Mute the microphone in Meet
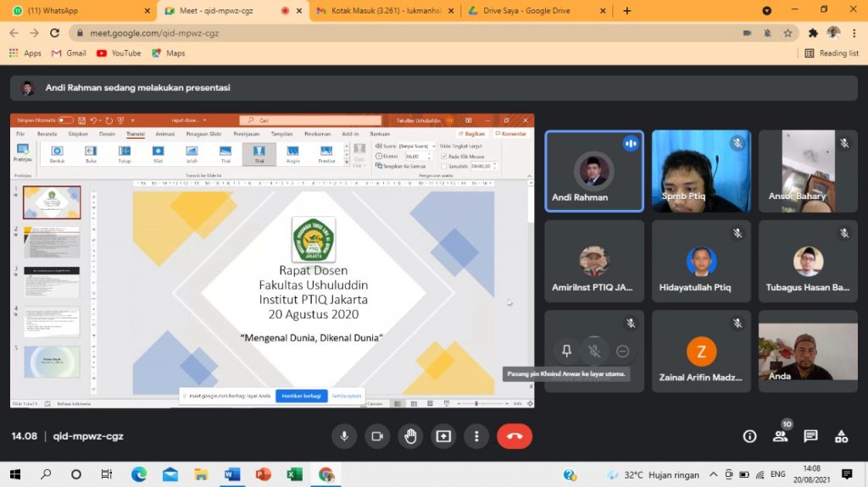 point(344,436)
